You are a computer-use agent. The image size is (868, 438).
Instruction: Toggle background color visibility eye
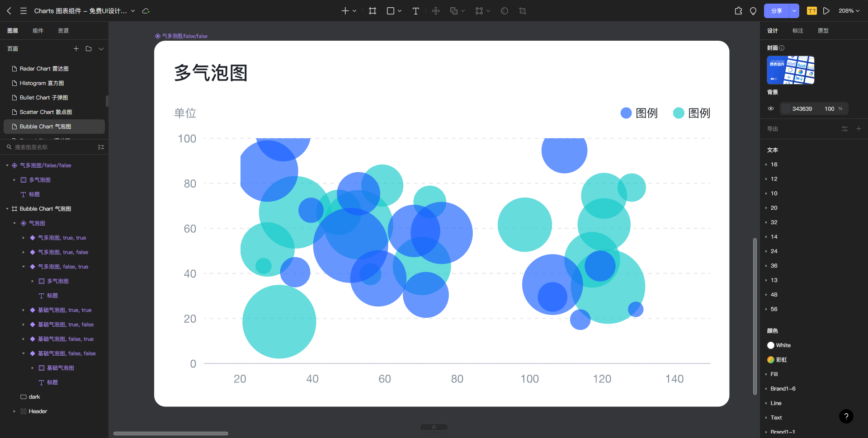[x=771, y=108]
